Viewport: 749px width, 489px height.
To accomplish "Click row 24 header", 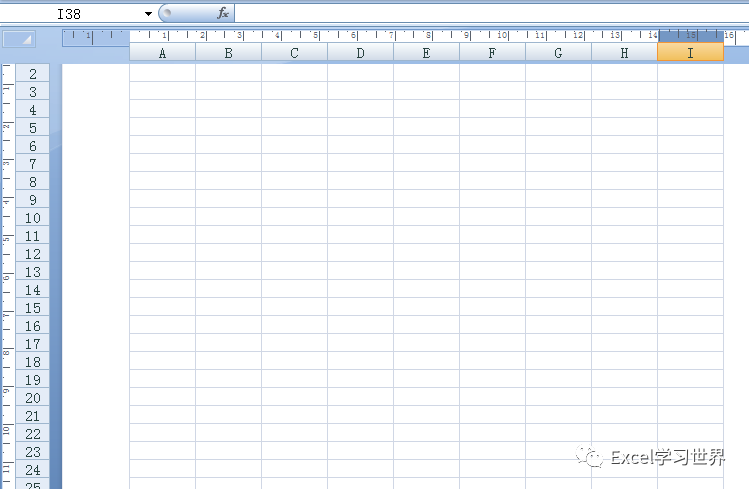I will tap(33, 470).
